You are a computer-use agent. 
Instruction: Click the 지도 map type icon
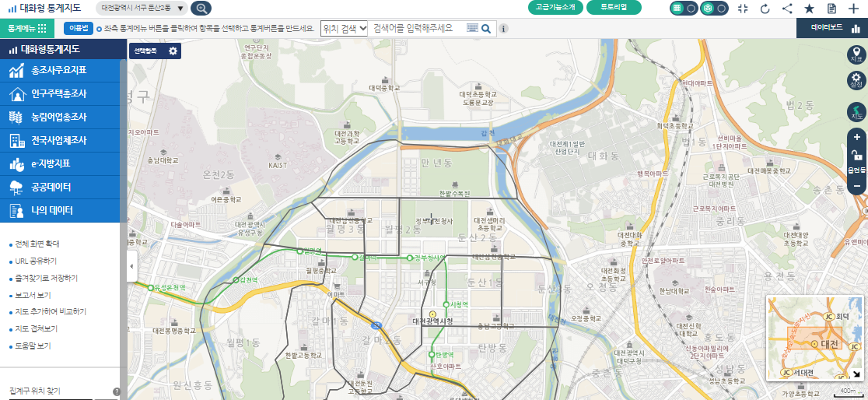[856, 112]
